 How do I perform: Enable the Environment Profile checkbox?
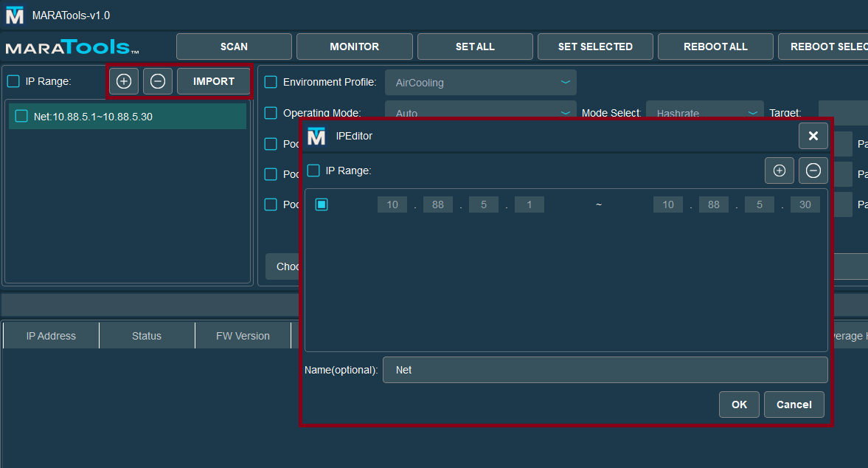(271, 82)
